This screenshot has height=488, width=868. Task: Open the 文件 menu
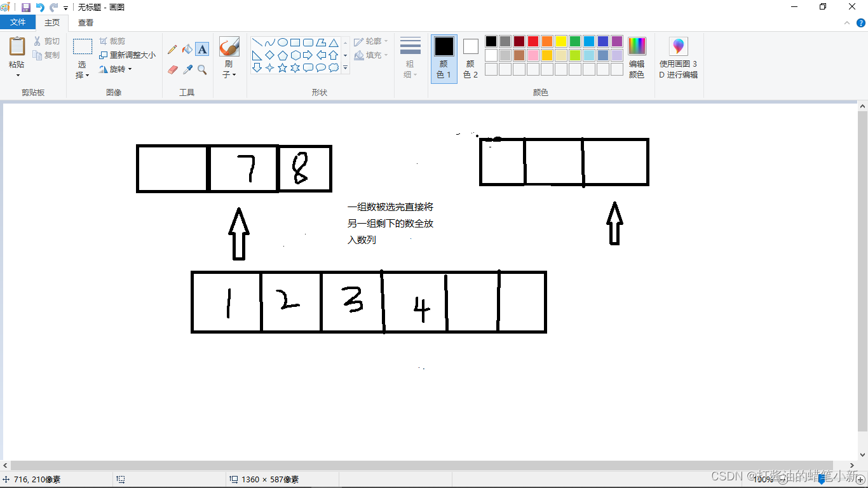[x=18, y=22]
